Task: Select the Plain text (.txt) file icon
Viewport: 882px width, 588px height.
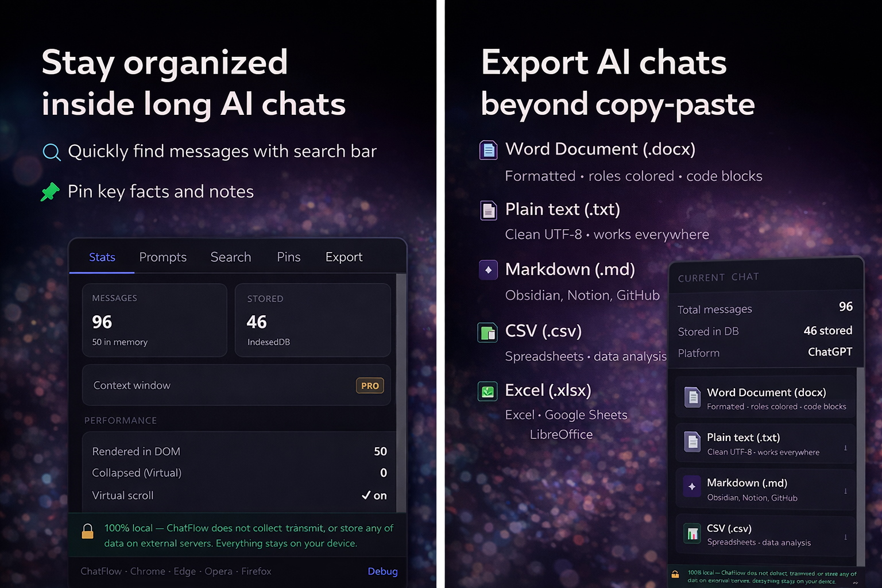Action: 488,210
